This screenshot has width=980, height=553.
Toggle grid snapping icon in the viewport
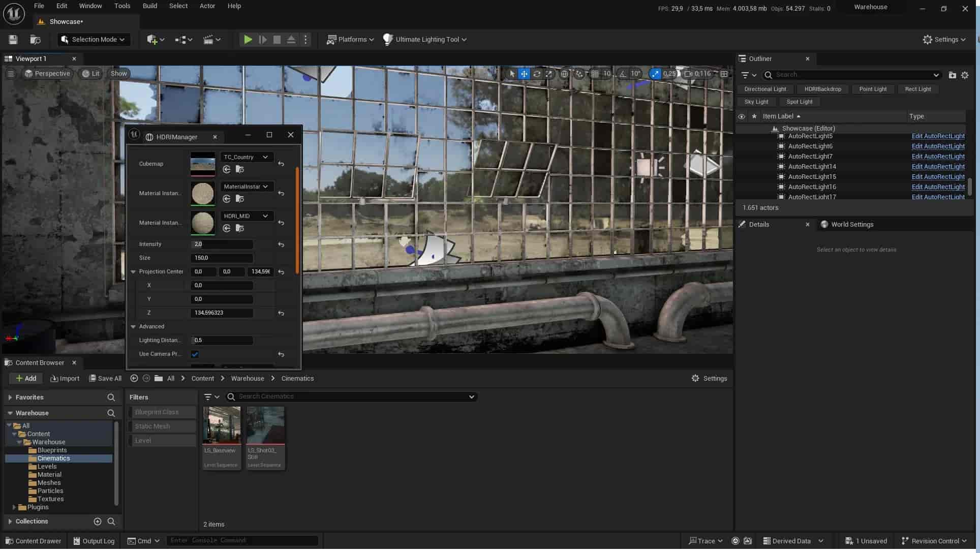[595, 74]
